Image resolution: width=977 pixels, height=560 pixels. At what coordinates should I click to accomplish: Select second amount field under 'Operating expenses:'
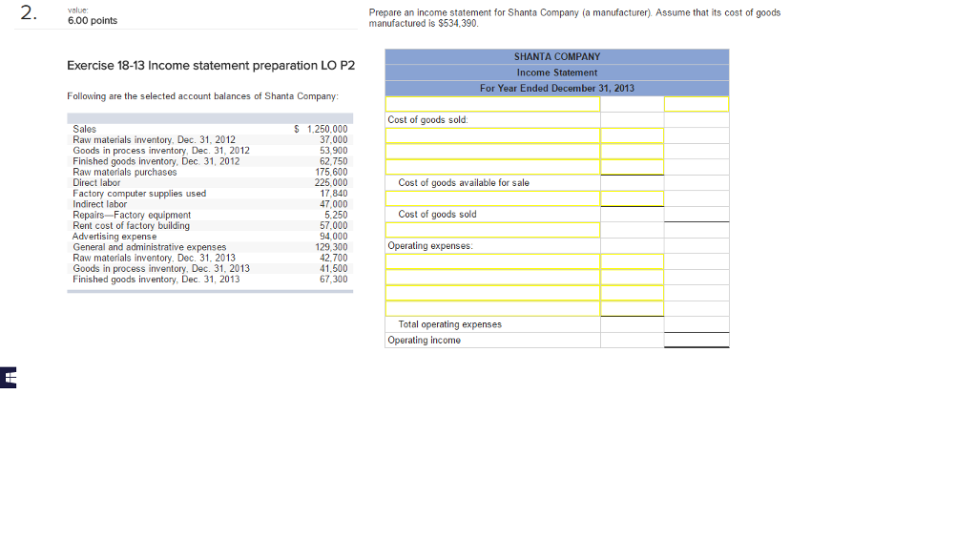(x=632, y=278)
